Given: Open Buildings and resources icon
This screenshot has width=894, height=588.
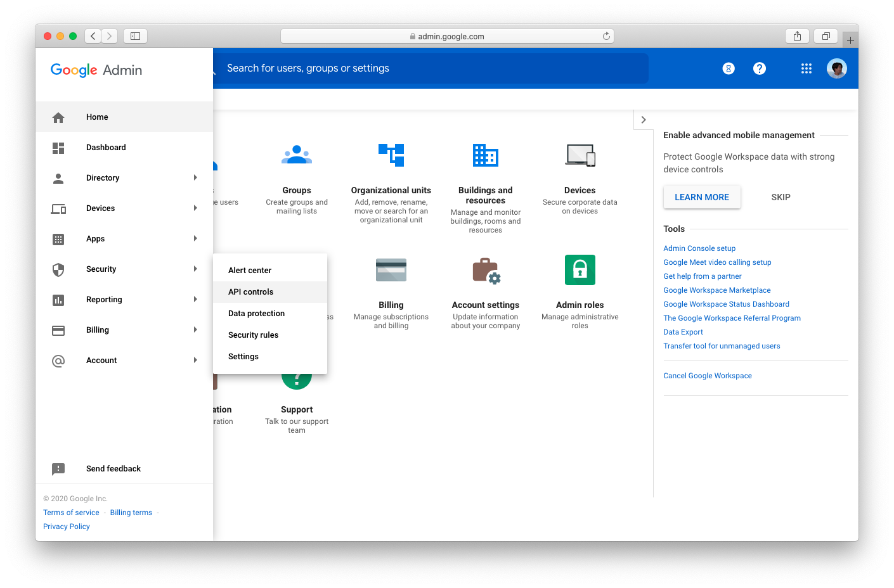Looking at the screenshot, I should [x=486, y=155].
